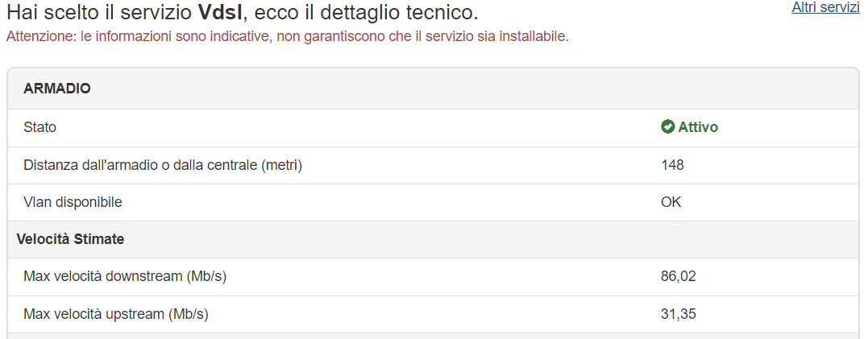Select the downstream value 86,02
Screen dimensions: 868x339
click(678, 276)
